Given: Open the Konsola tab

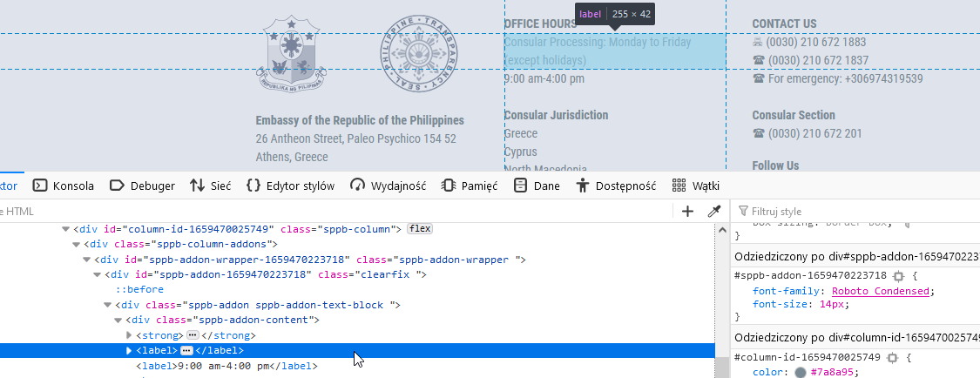Looking at the screenshot, I should [64, 186].
